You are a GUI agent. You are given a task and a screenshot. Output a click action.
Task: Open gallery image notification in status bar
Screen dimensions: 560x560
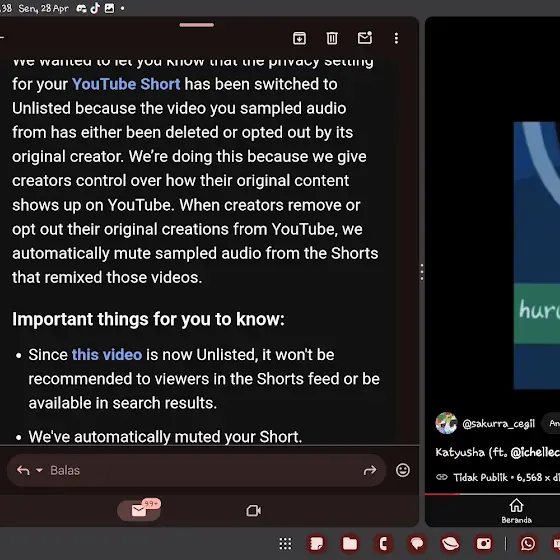tap(109, 8)
